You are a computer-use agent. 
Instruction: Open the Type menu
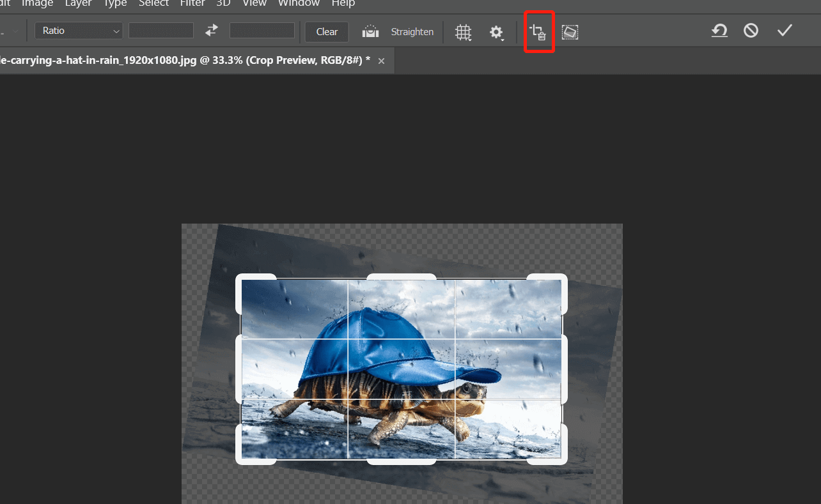[x=115, y=3]
